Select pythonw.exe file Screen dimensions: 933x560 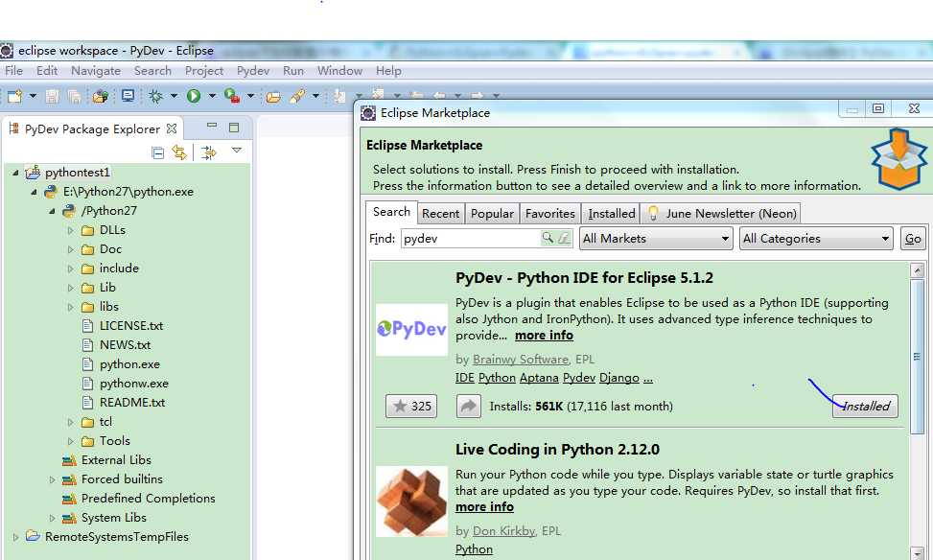tap(134, 384)
